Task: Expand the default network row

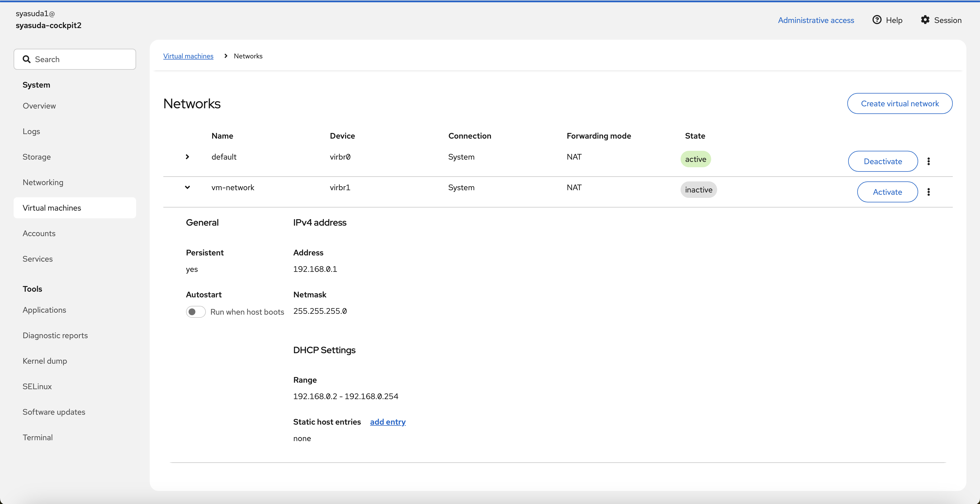Action: (187, 157)
